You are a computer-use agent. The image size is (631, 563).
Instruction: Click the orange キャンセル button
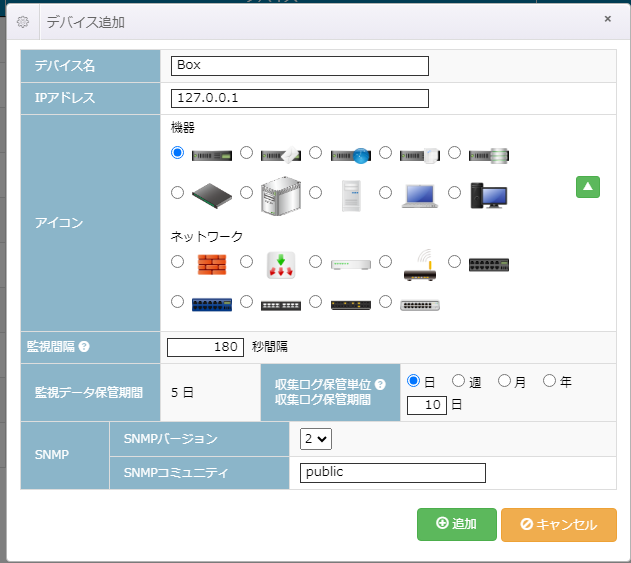(559, 525)
